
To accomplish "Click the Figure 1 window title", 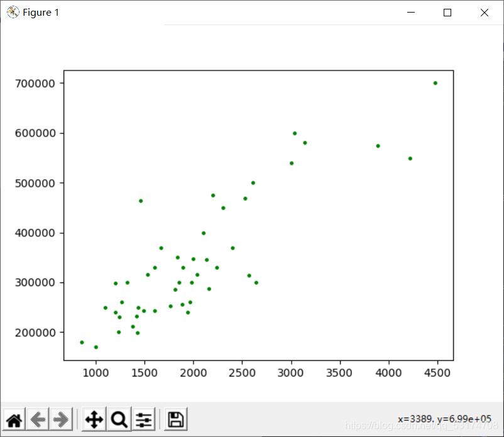I will [41, 12].
